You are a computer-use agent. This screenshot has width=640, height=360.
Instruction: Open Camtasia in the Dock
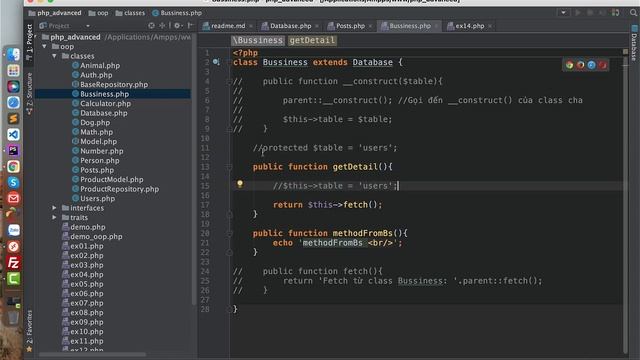(13, 279)
